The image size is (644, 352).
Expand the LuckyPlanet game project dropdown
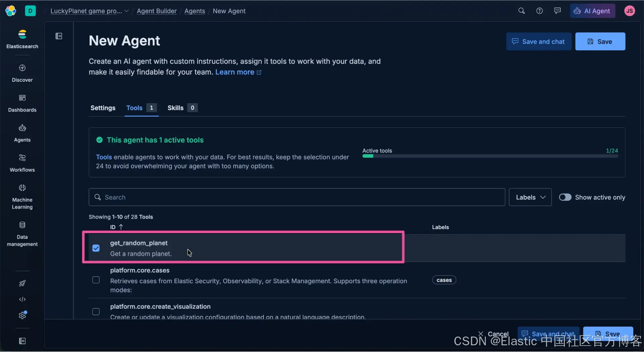[x=90, y=11]
